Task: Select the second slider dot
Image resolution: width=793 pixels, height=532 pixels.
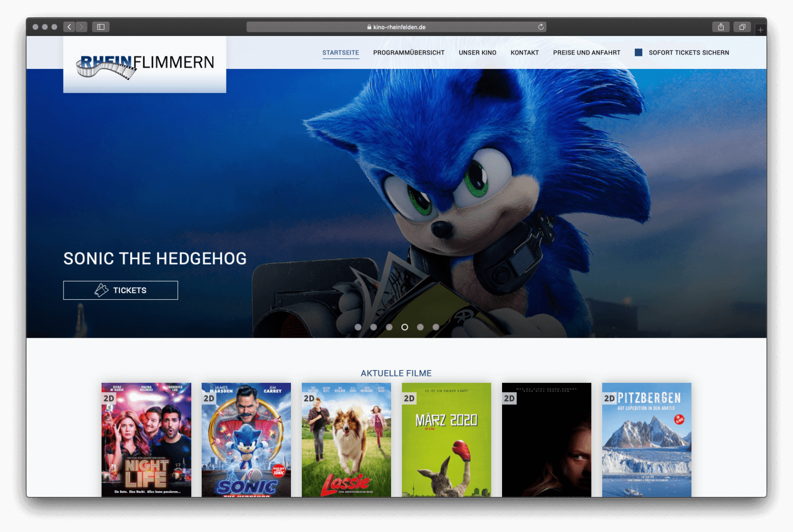Action: (x=374, y=327)
